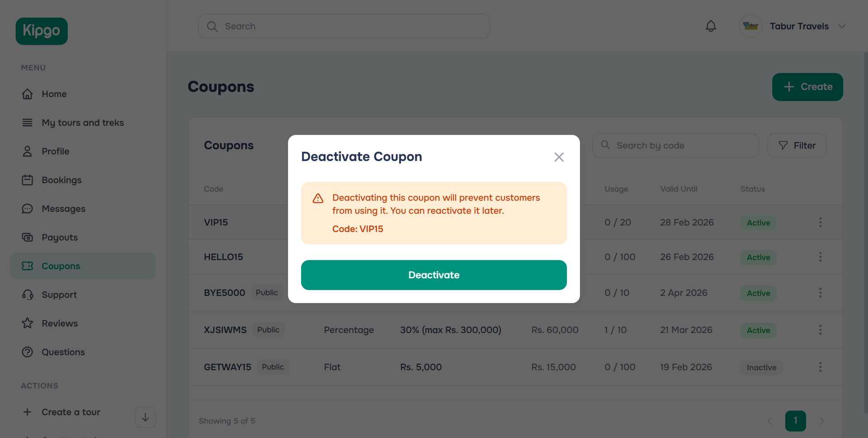Navigate to Payouts page
The height and width of the screenshot is (438, 868).
pos(60,238)
